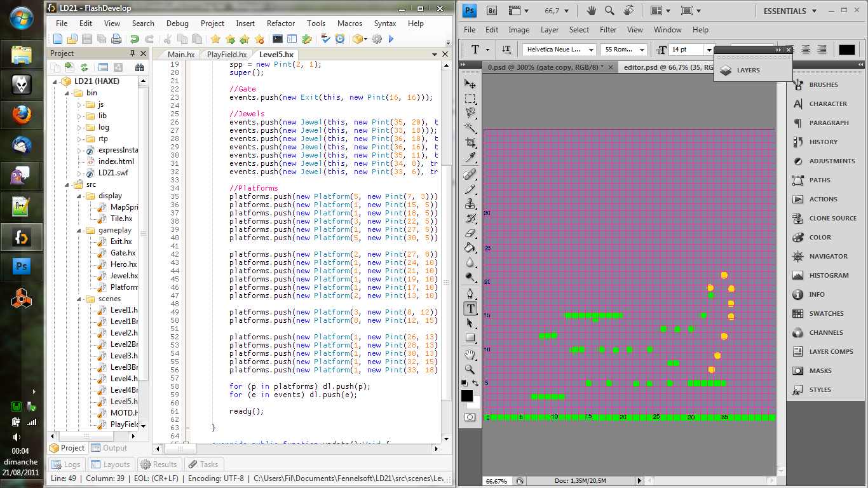
Task: Launch Adobe Bridge from the Br icon
Action: (491, 11)
